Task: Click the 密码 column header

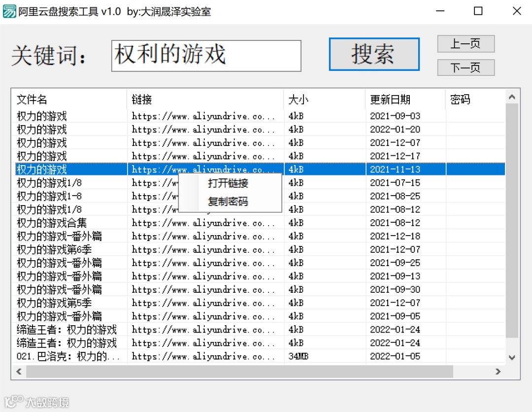Action: click(x=475, y=100)
